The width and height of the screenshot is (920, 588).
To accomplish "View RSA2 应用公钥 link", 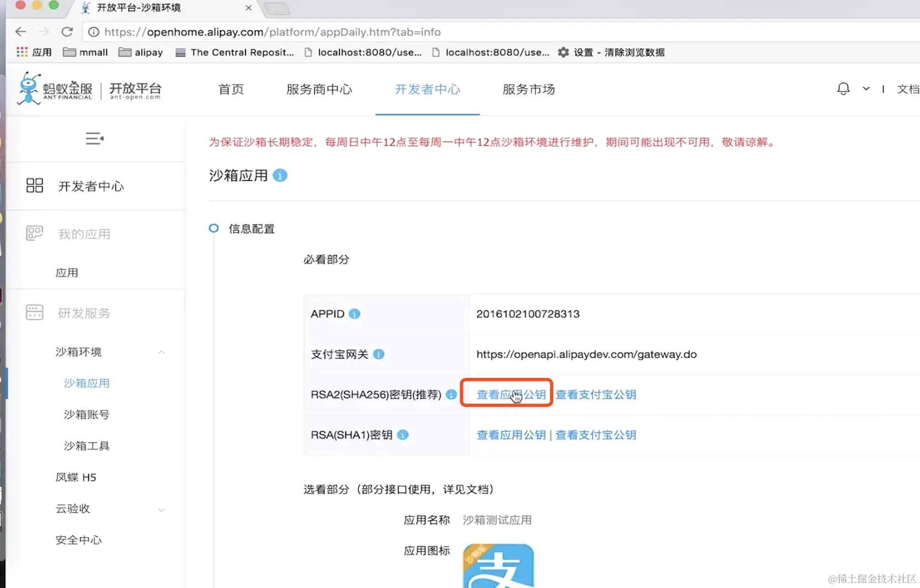I will coord(511,395).
